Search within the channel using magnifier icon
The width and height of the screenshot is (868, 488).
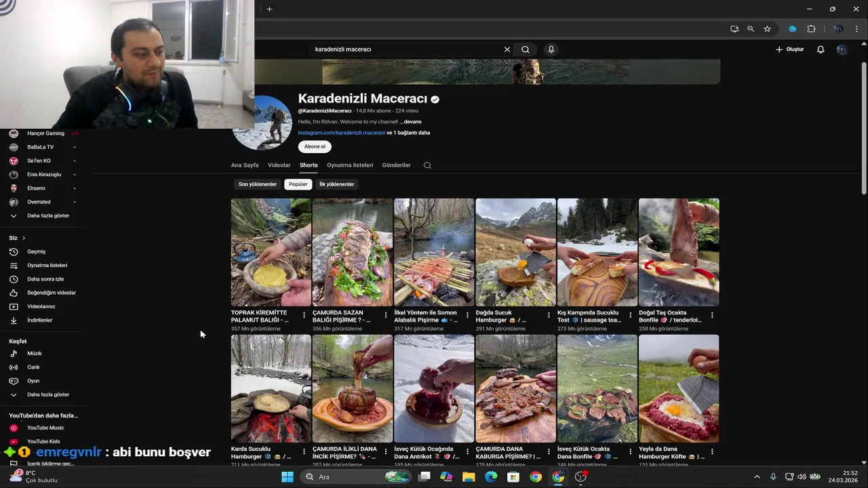pyautogui.click(x=427, y=165)
